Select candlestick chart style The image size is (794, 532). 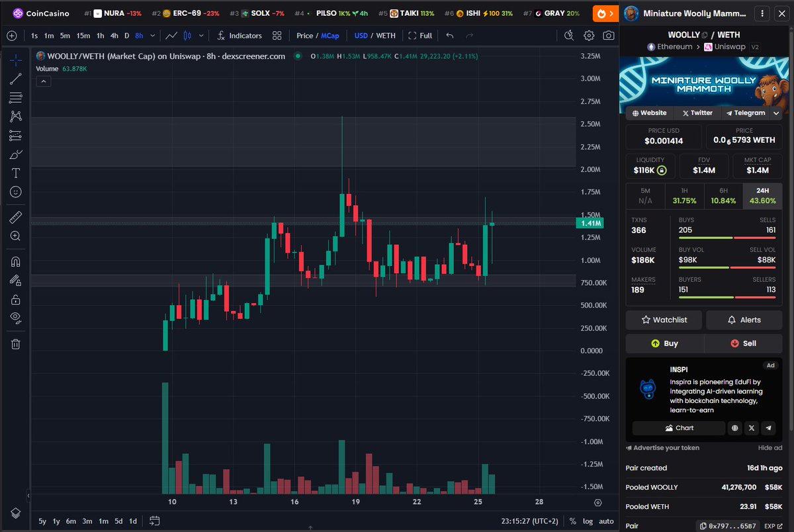[x=187, y=36]
